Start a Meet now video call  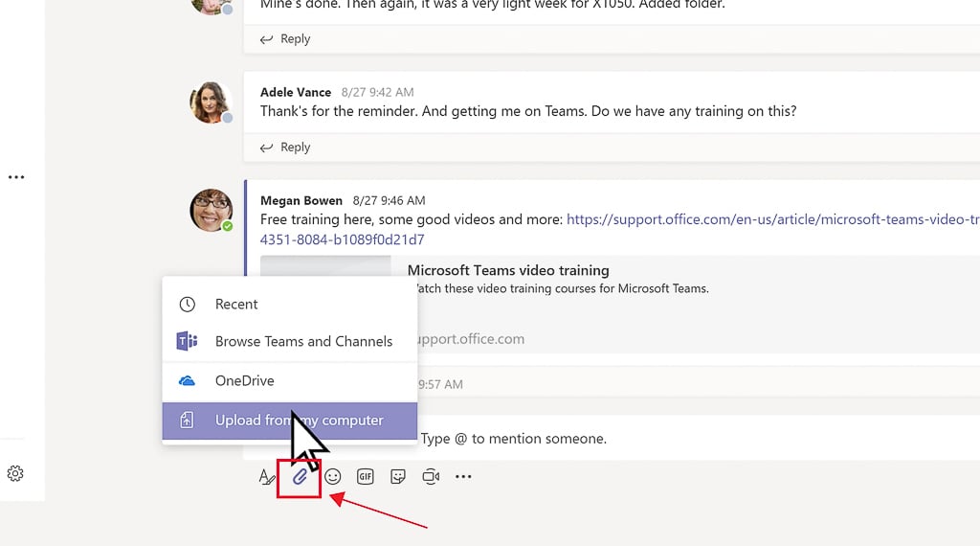click(431, 477)
